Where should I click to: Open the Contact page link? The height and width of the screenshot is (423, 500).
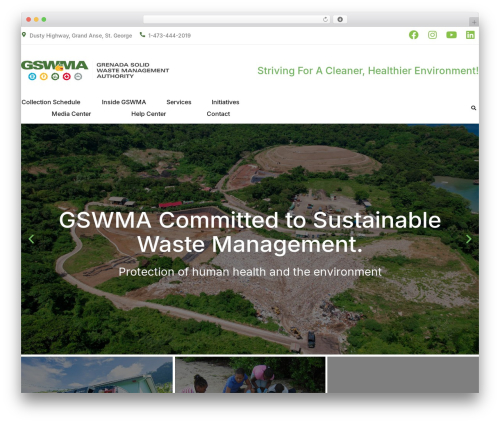218,114
